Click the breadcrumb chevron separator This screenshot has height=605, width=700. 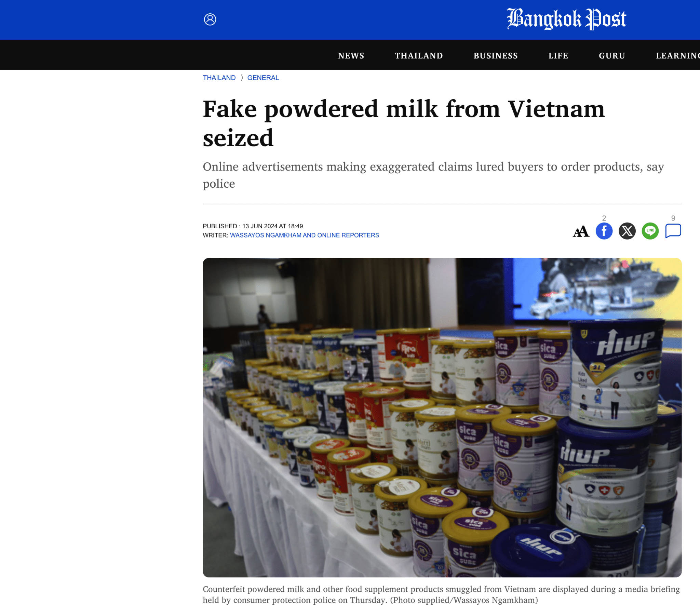click(242, 78)
